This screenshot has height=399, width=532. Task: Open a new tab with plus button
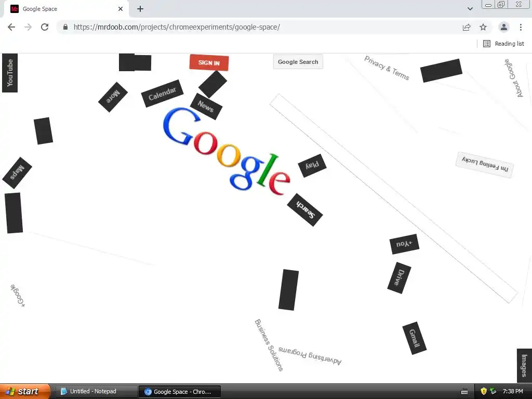[x=140, y=9]
